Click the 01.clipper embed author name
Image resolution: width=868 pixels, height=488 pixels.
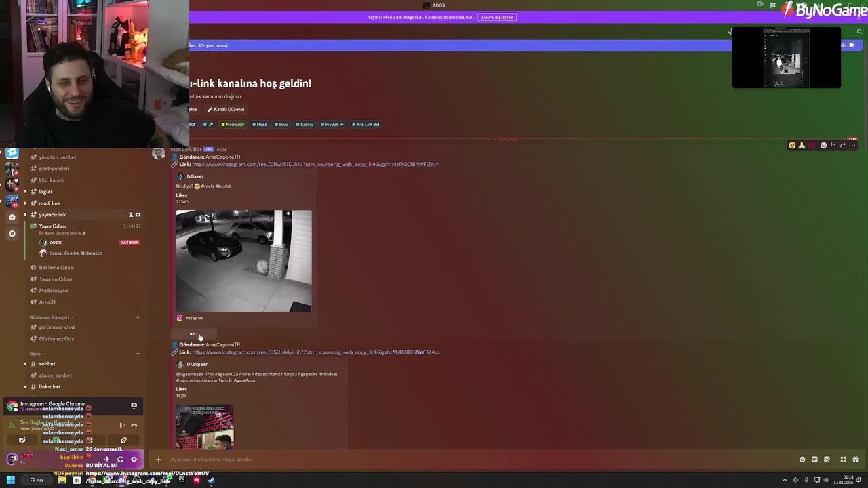(197, 365)
